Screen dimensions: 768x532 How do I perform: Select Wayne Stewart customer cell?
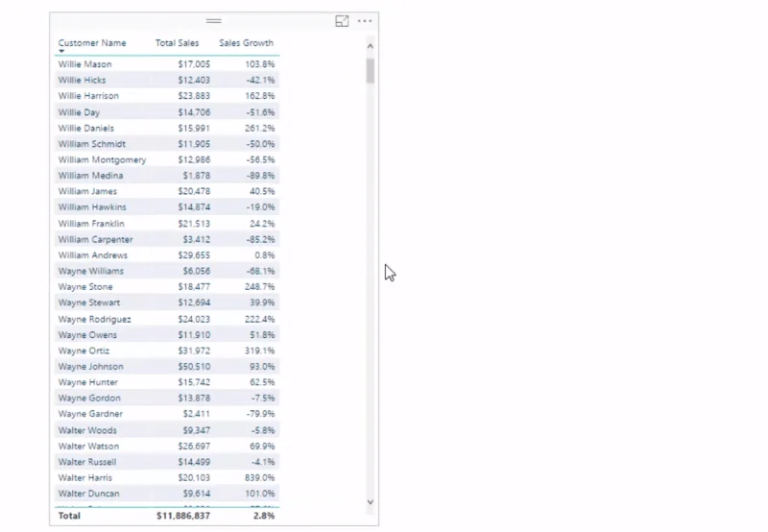(x=89, y=302)
